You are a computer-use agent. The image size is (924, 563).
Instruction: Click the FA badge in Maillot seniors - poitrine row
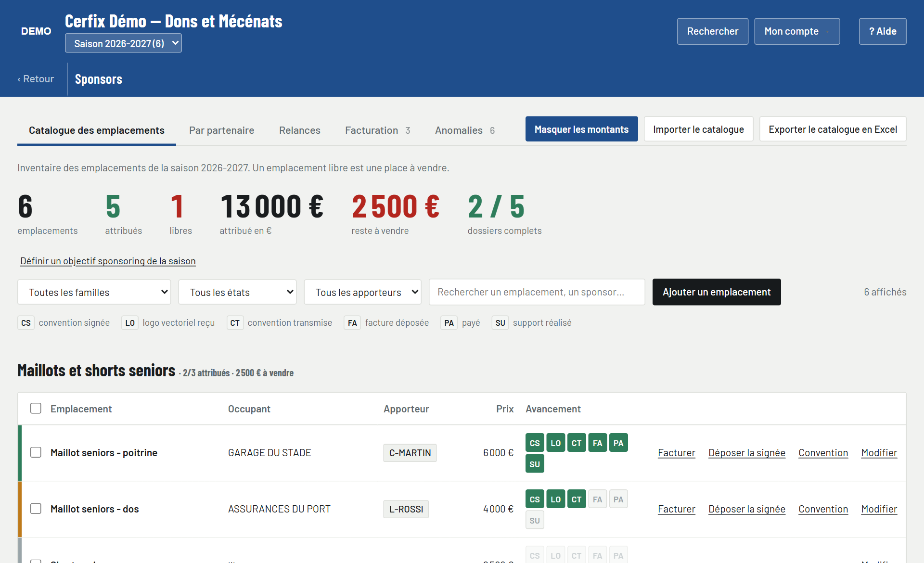pyautogui.click(x=597, y=443)
